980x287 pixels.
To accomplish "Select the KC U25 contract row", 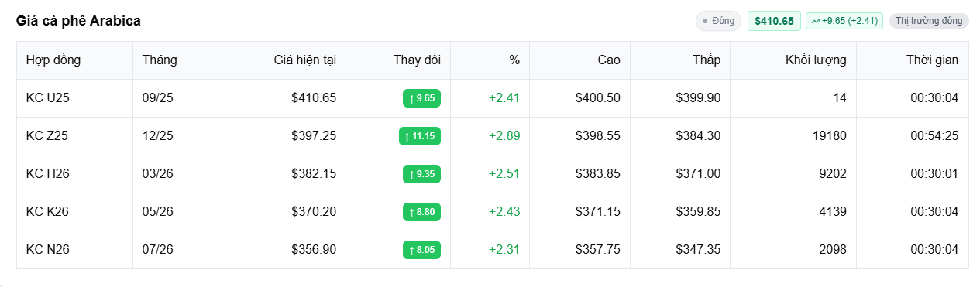I will coord(493,98).
